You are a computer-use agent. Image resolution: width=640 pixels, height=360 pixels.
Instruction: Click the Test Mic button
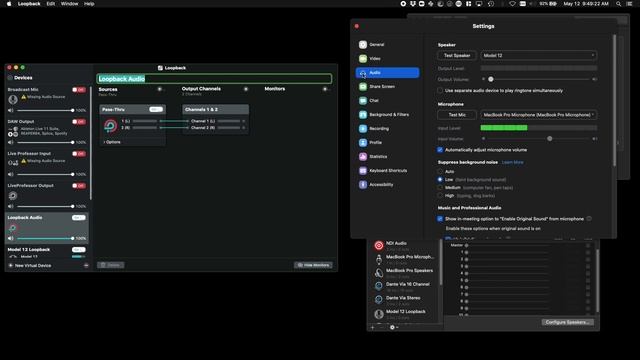[457, 115]
